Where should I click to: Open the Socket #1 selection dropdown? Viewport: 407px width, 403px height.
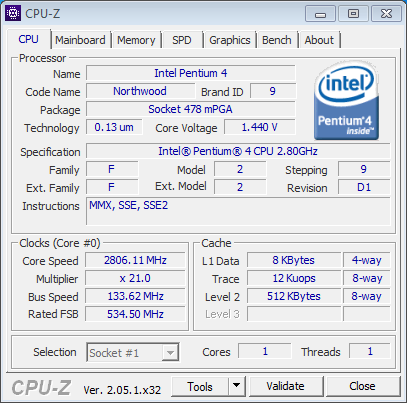tap(133, 352)
